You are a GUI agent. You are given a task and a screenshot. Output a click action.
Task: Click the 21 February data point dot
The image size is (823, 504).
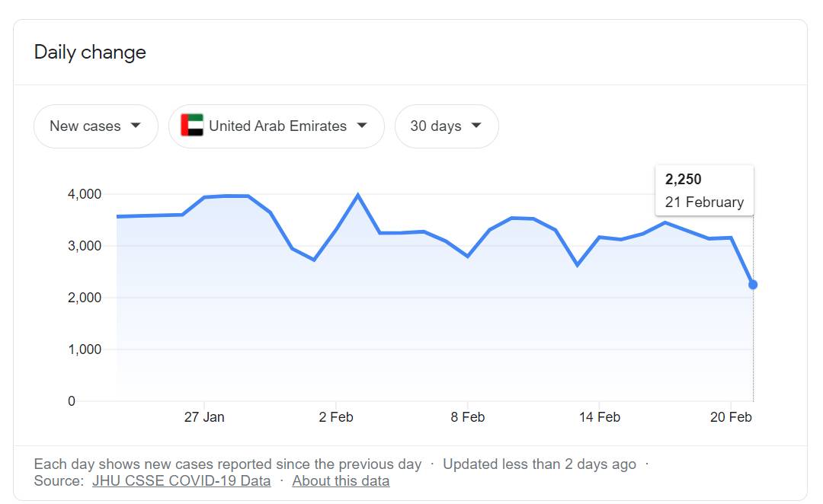[x=753, y=285]
